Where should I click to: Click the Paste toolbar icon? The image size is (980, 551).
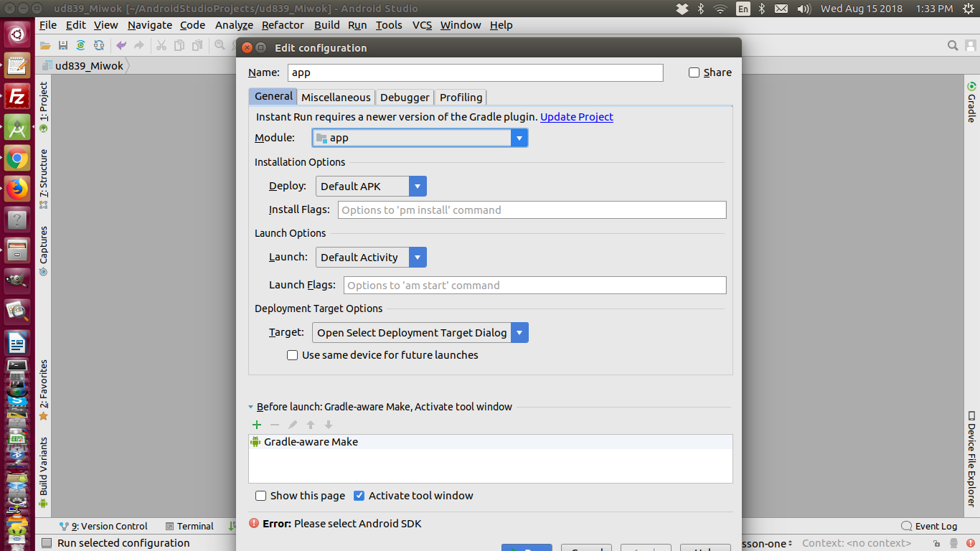(x=196, y=45)
